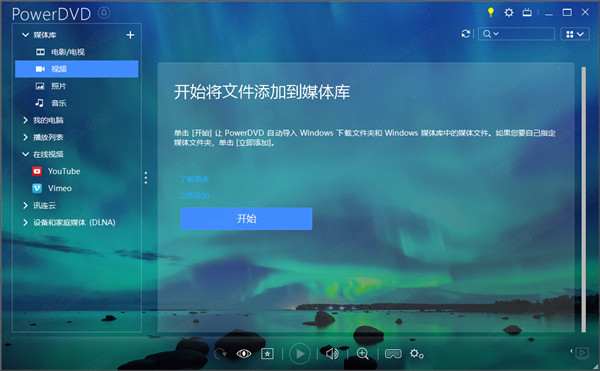Viewport: 600px width, 371px height.
Task: Toggle the TrueTheater eye icon
Action: click(x=243, y=354)
